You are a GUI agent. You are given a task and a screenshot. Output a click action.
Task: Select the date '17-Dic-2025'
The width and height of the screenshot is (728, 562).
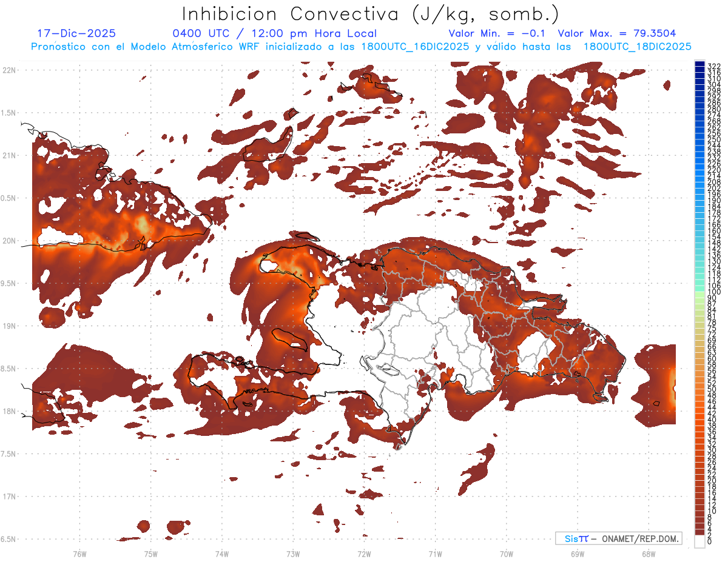click(x=76, y=33)
